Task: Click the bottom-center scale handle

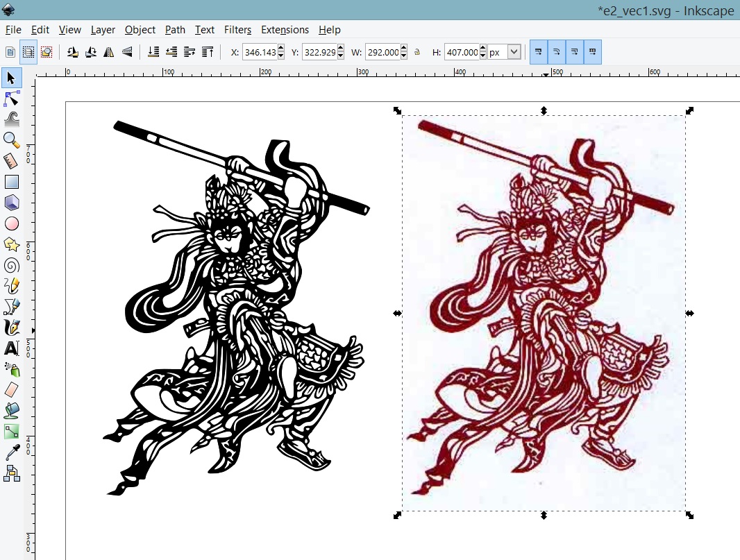Action: click(x=544, y=515)
